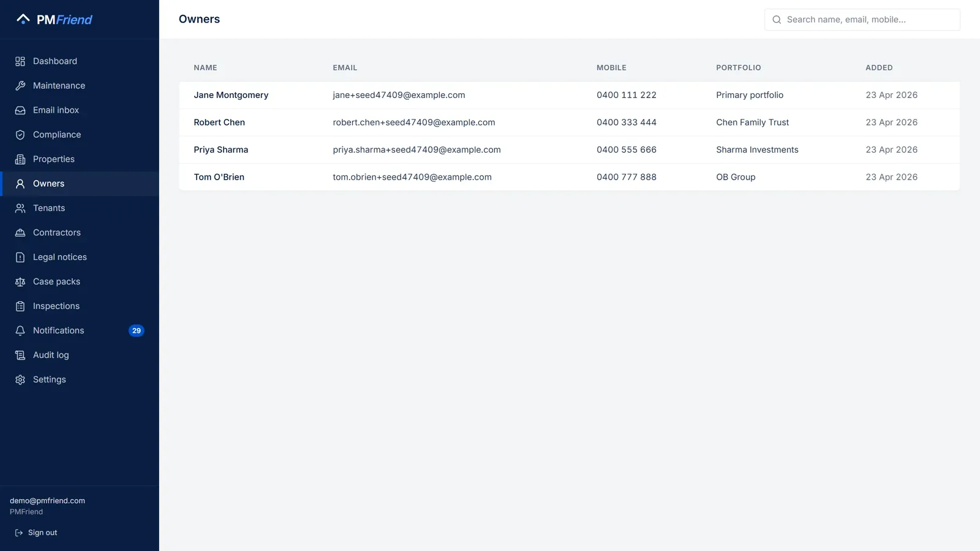This screenshot has width=980, height=551.
Task: Click the Maintenance wrench icon
Action: tap(20, 86)
